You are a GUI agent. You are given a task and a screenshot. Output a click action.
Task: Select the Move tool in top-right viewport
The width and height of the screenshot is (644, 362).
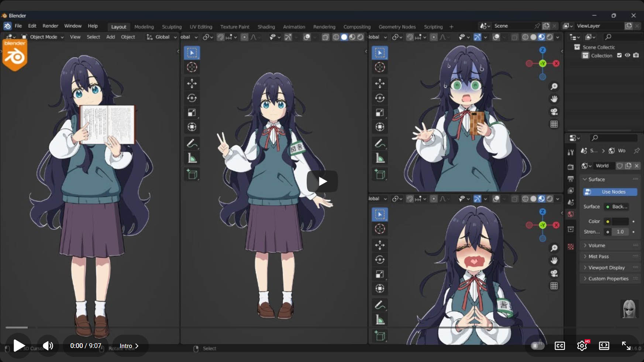pos(380,83)
